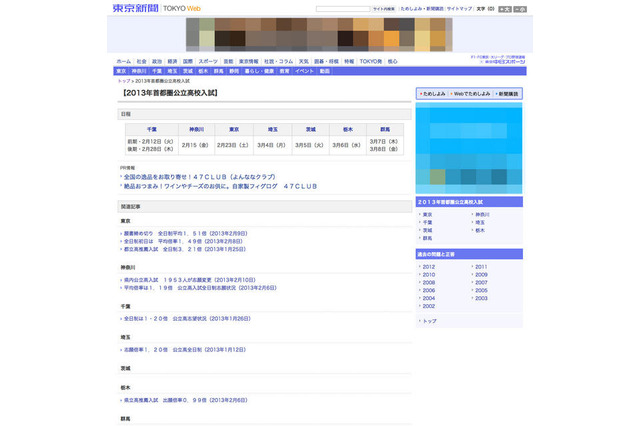Open the Chiba article dated 2013年1月26日
The height and width of the screenshot is (426, 640).
pos(187,319)
